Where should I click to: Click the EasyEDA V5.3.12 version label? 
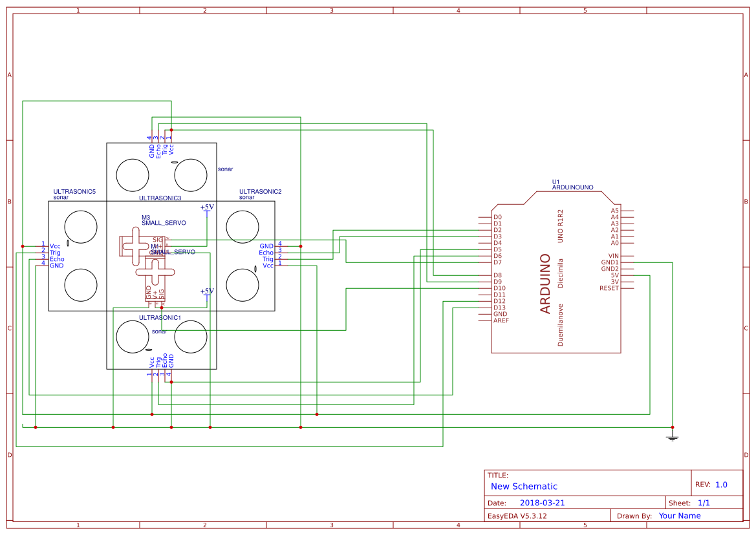click(x=518, y=515)
